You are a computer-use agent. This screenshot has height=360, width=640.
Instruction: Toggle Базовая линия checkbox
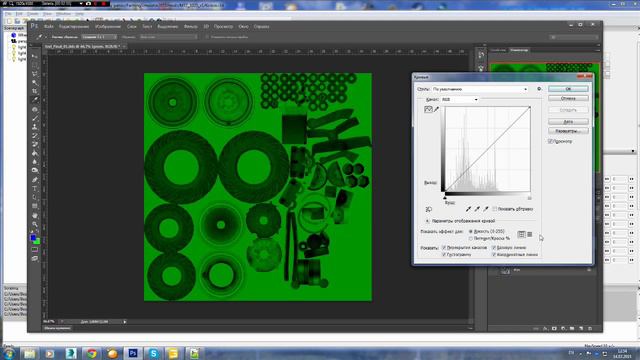click(x=494, y=248)
